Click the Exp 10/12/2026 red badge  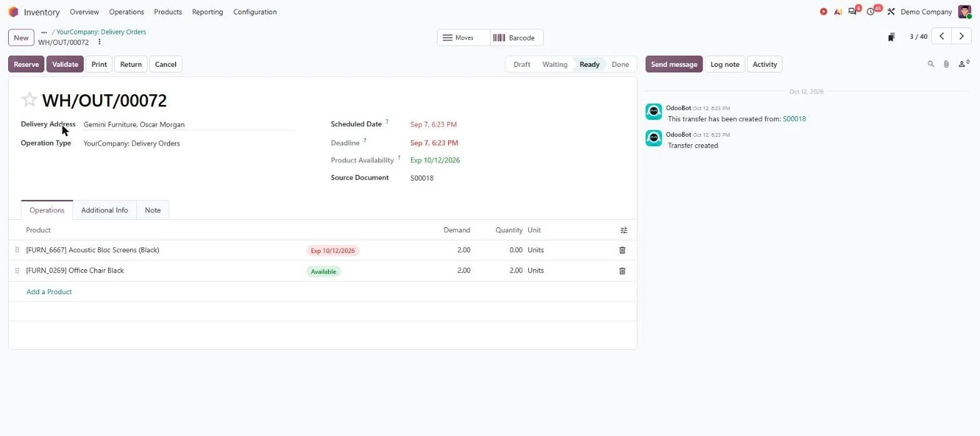pyautogui.click(x=332, y=250)
